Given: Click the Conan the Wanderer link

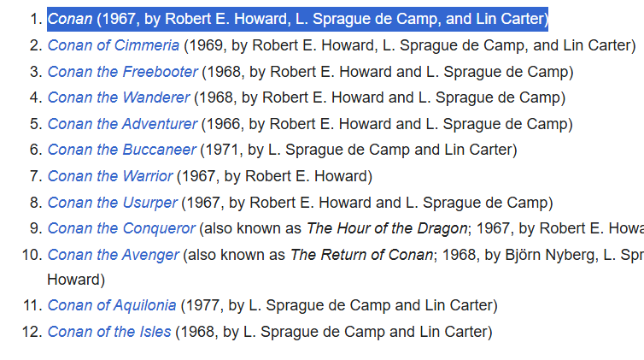Looking at the screenshot, I should click(119, 98).
